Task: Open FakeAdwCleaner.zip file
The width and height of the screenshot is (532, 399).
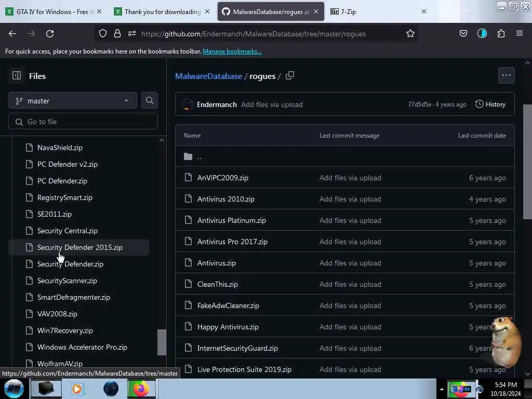Action: (228, 305)
